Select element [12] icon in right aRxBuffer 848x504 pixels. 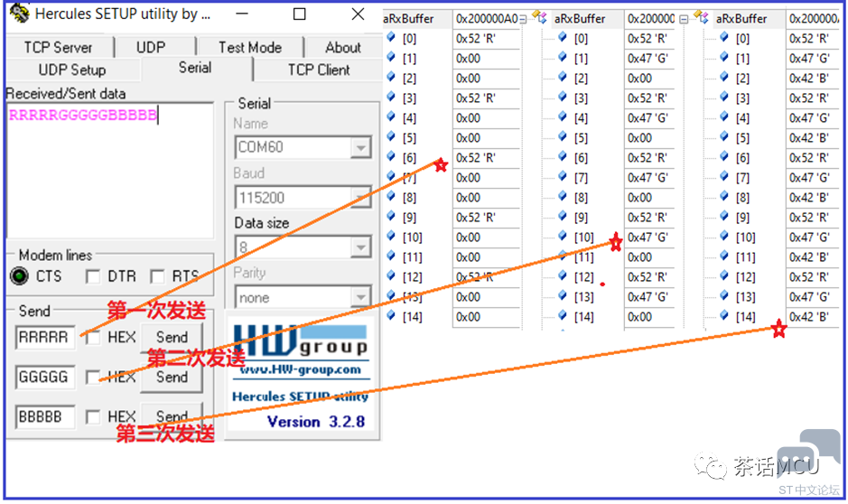point(724,275)
